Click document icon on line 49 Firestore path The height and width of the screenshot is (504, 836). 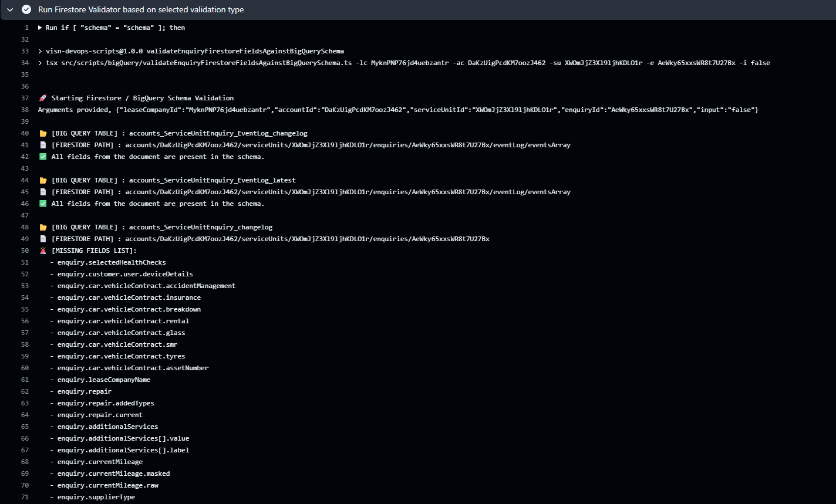point(42,239)
